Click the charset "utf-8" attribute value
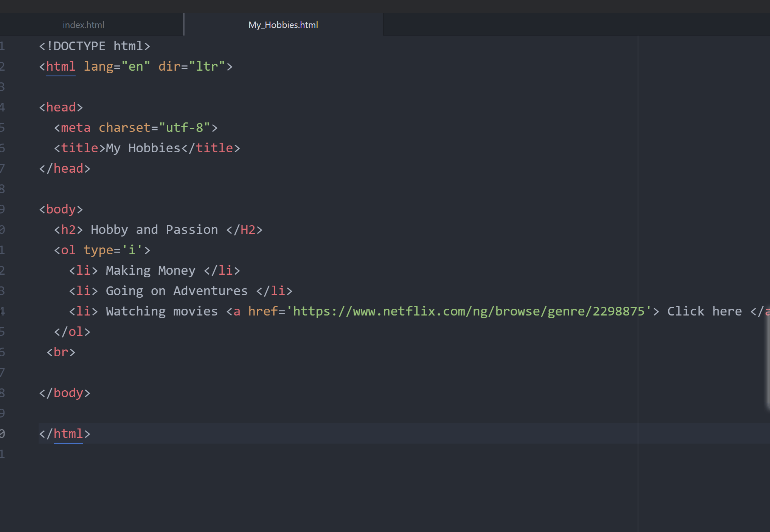The image size is (770, 532). 184,128
